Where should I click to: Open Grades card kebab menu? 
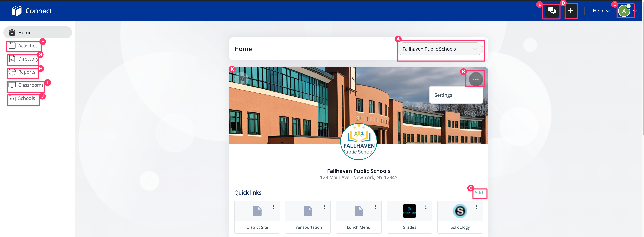(x=426, y=207)
